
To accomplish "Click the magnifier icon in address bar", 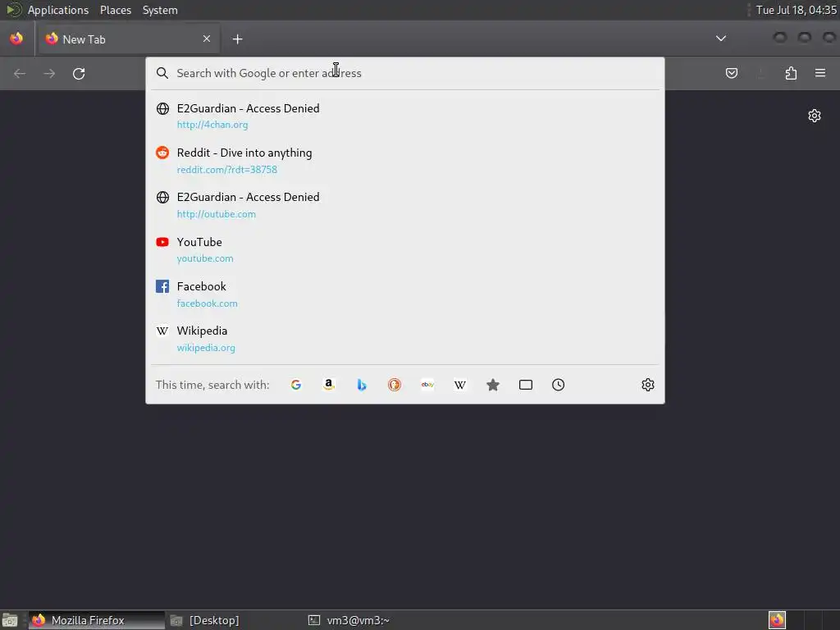I will pos(162,73).
